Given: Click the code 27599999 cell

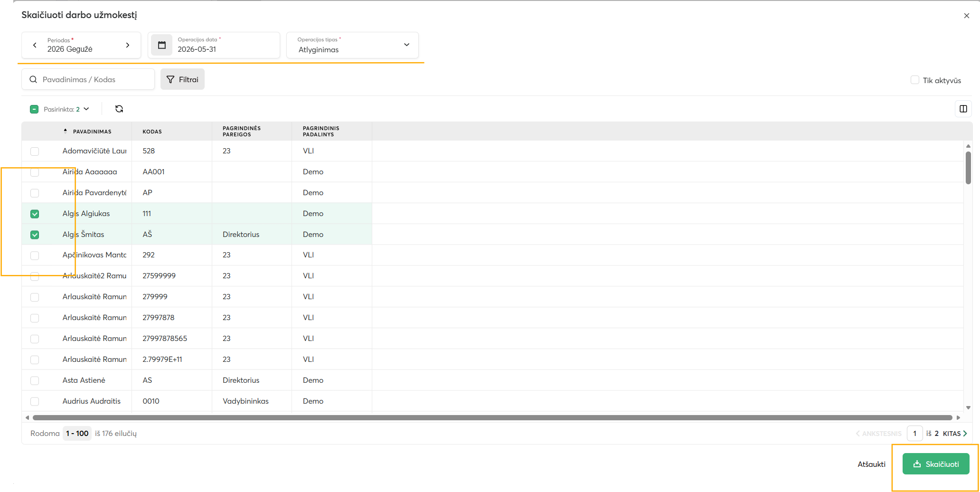Looking at the screenshot, I should point(159,276).
